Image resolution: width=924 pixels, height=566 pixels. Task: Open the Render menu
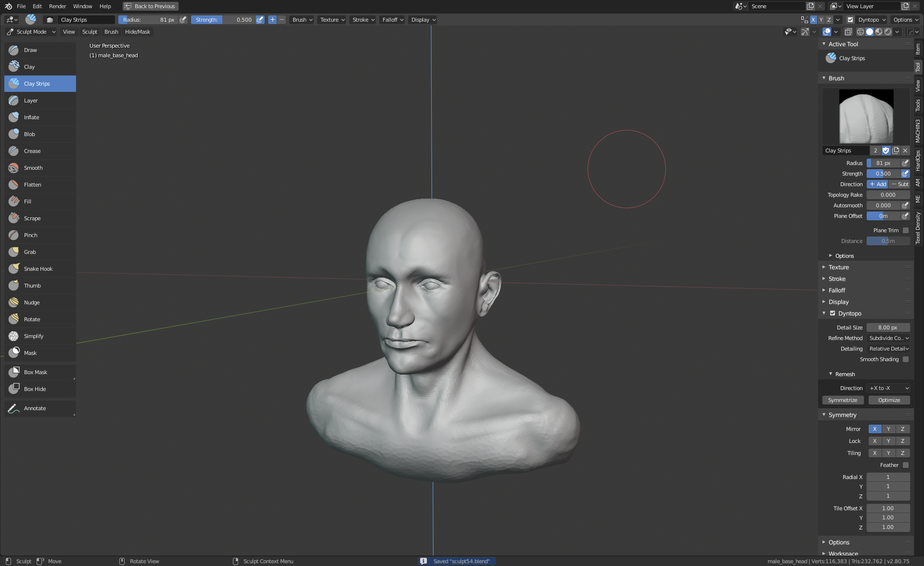(x=57, y=6)
